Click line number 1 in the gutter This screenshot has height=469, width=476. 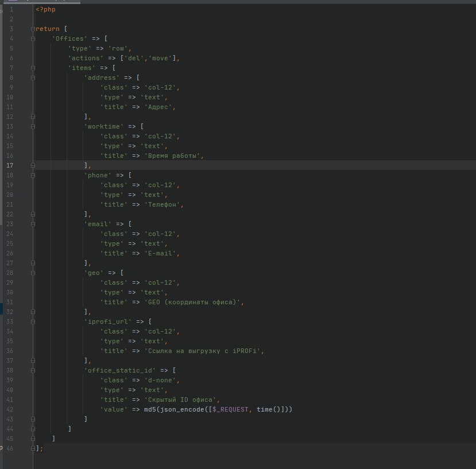[11, 9]
